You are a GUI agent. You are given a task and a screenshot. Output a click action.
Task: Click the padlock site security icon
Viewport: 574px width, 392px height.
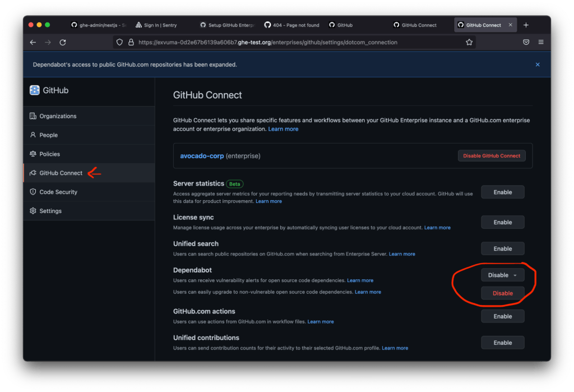point(131,43)
